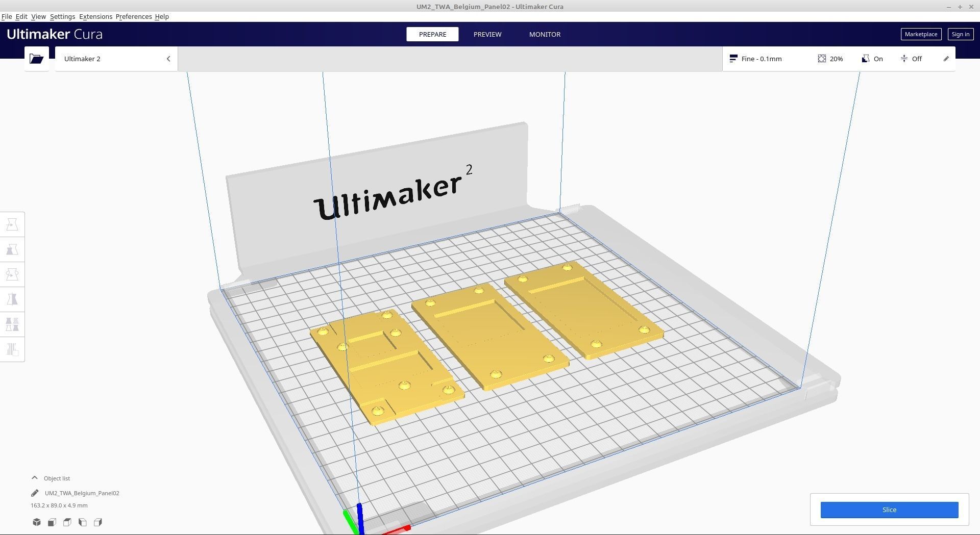
Task: Switch to the left side view
Action: point(83,522)
